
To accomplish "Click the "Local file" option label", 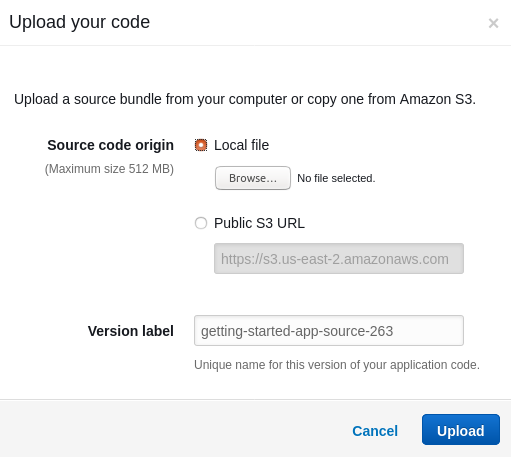I will click(241, 145).
